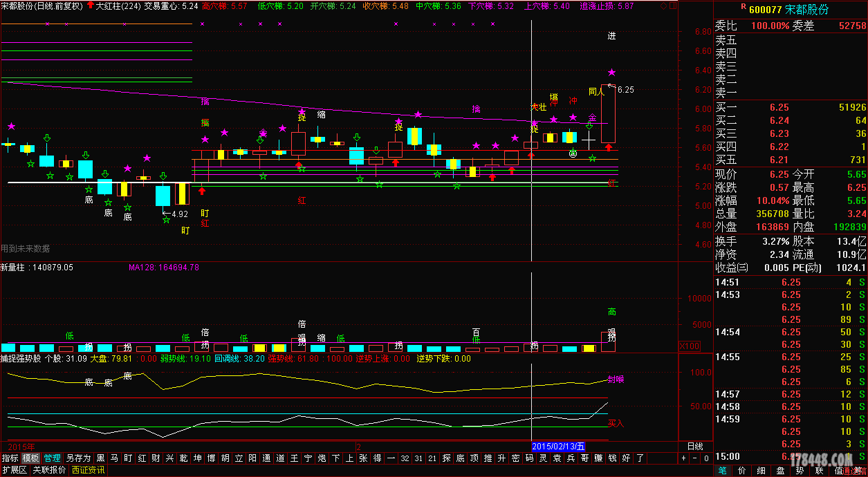Select the 32 template button
Image resolution: width=868 pixels, height=477 pixels.
pyautogui.click(x=405, y=458)
